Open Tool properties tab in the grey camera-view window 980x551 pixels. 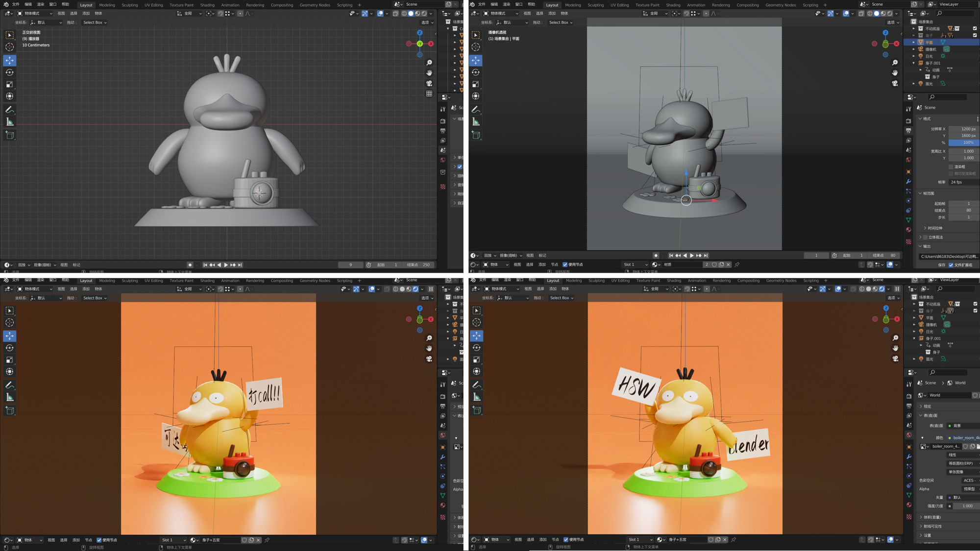tap(908, 109)
